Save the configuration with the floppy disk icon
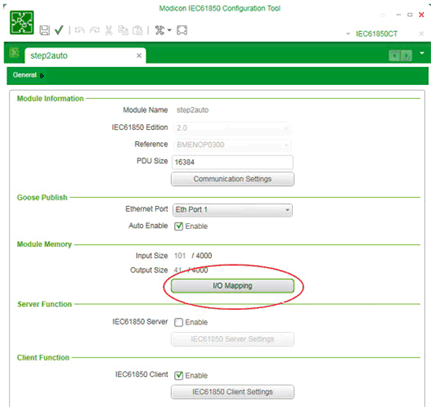 tap(45, 30)
